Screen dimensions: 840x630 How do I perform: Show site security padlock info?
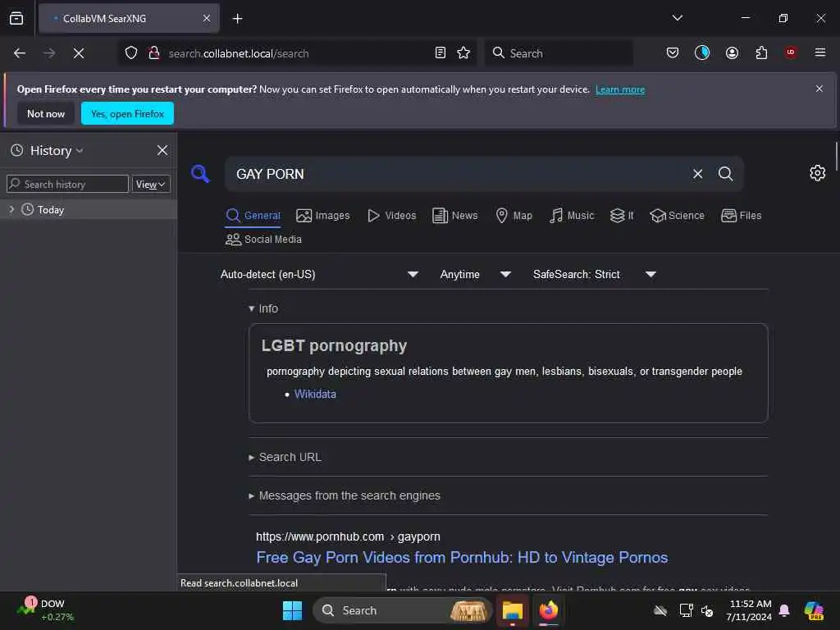tap(154, 53)
